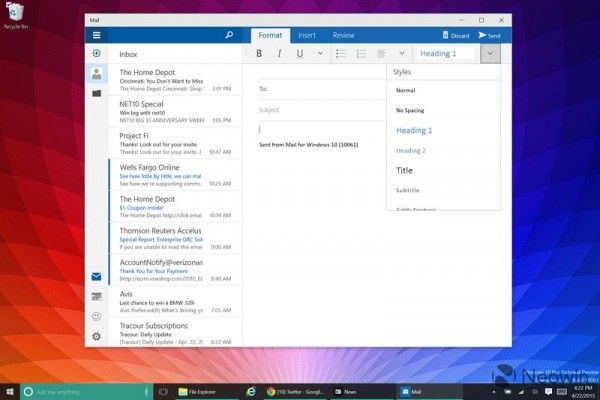Image resolution: width=600 pixels, height=400 pixels.
Task: Toggle underline formatting
Action: click(299, 54)
